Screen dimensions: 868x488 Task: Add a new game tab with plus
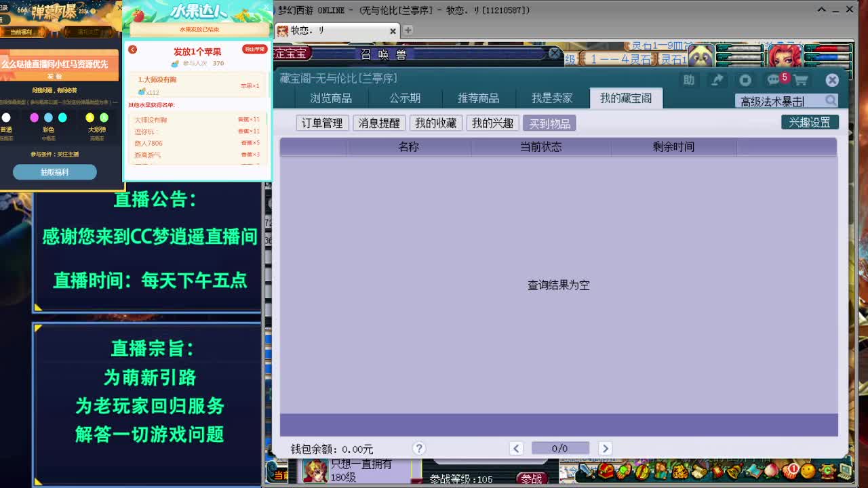point(408,30)
